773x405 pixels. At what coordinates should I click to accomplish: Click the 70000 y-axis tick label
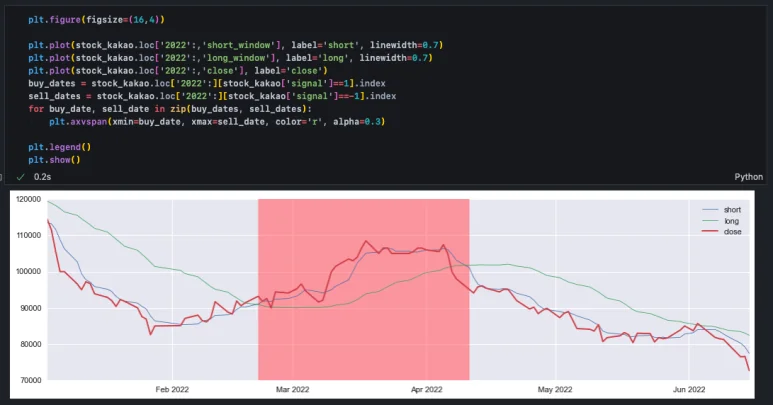point(30,380)
